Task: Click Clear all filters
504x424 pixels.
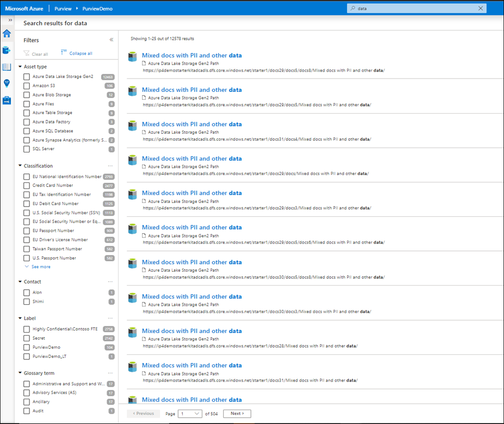Action: click(x=36, y=54)
